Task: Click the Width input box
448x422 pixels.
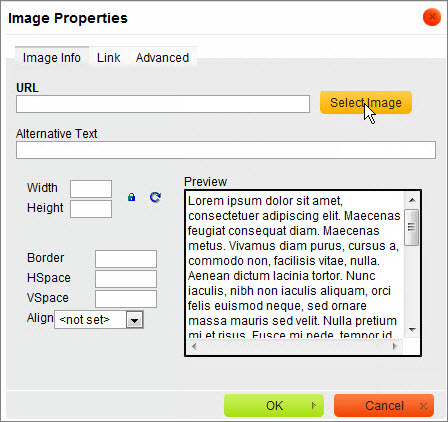Action: (x=91, y=189)
